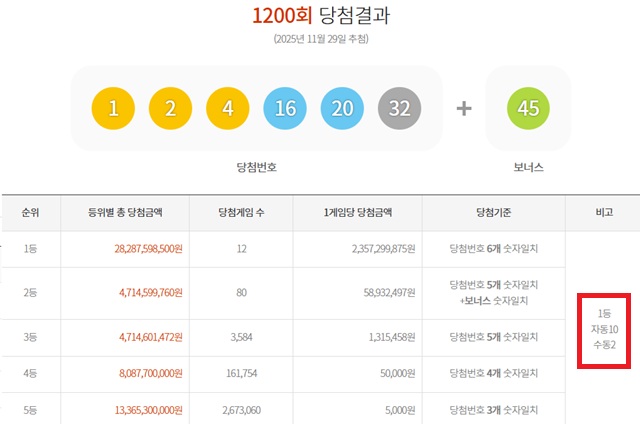Select the yellow ball number 4
Image resolution: width=640 pixels, height=424 pixels.
[227, 108]
